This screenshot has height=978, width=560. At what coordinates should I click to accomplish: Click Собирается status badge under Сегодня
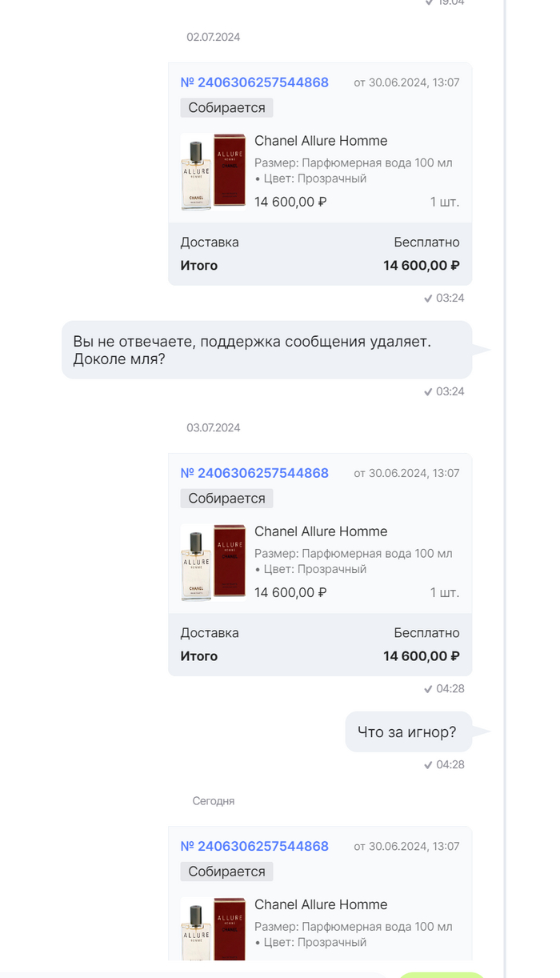pyautogui.click(x=227, y=871)
